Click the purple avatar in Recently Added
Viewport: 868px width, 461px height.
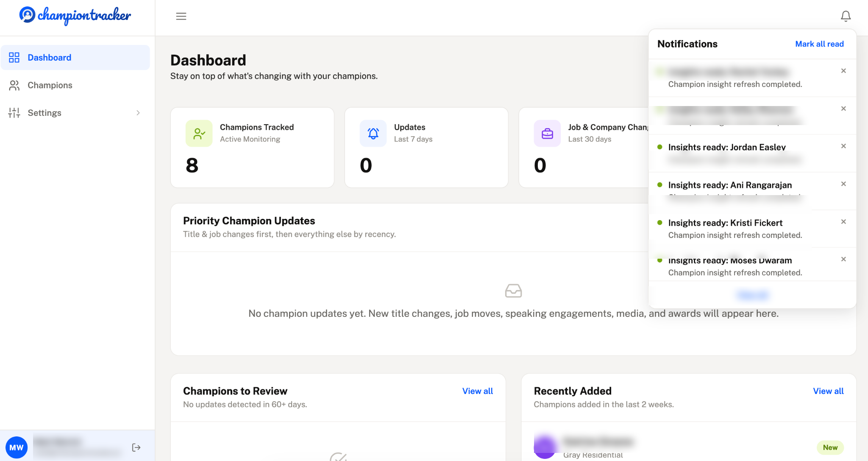pyautogui.click(x=545, y=447)
